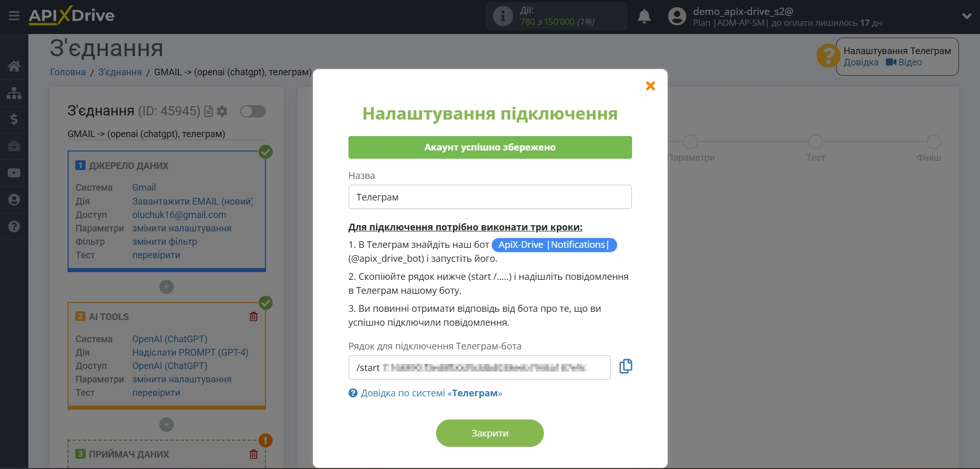Go to Головна breadcrumb
This screenshot has height=469, width=980.
[x=68, y=72]
